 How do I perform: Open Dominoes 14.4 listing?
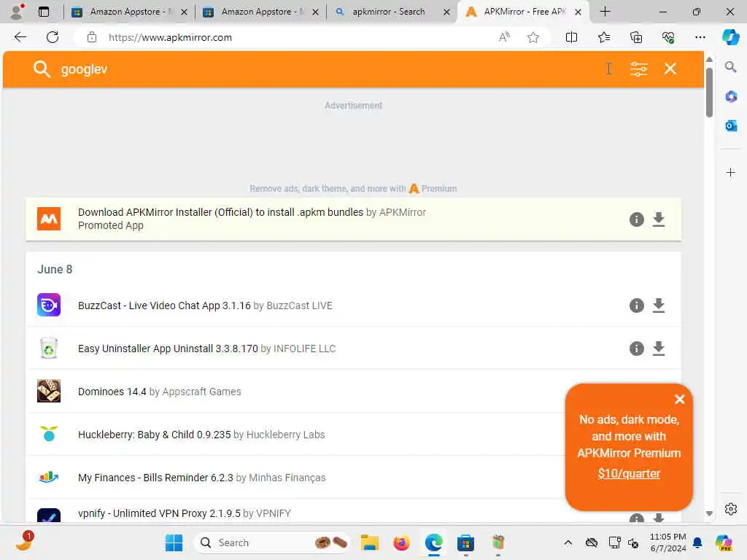pos(112,392)
